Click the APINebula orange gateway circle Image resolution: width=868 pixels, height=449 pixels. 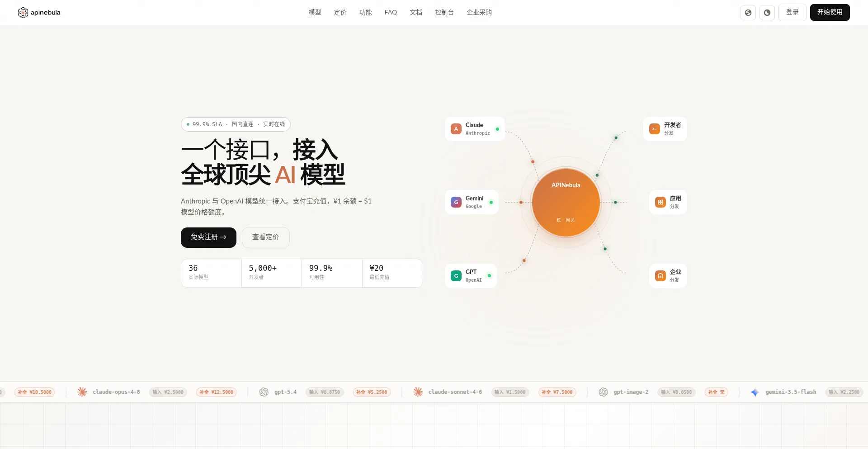(x=566, y=202)
